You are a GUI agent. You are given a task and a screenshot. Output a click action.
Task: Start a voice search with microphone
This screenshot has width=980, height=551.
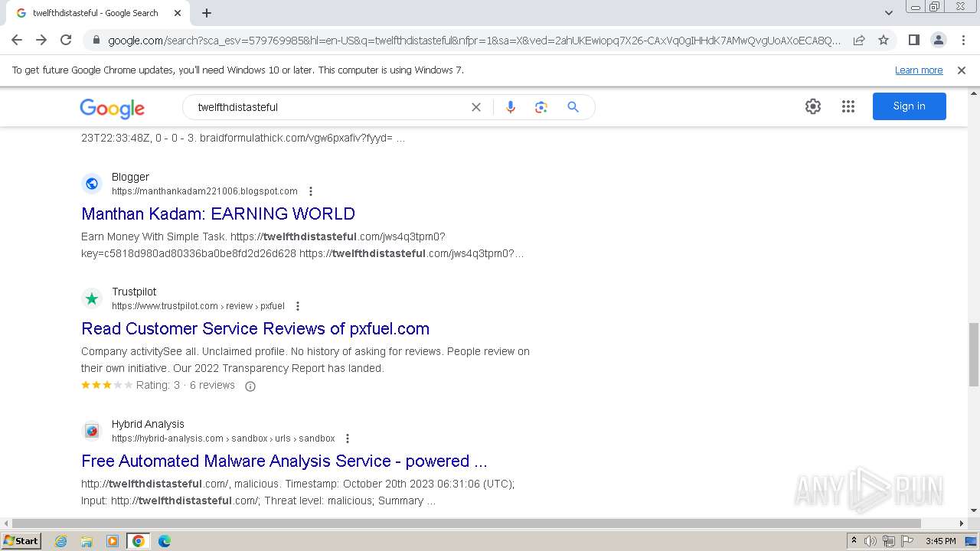click(x=511, y=107)
